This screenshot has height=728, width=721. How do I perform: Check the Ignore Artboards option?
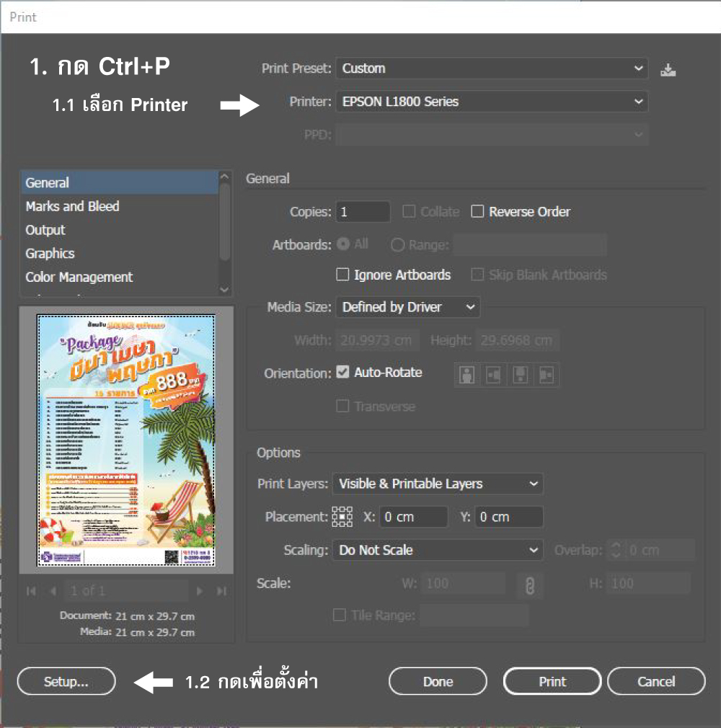pyautogui.click(x=343, y=275)
